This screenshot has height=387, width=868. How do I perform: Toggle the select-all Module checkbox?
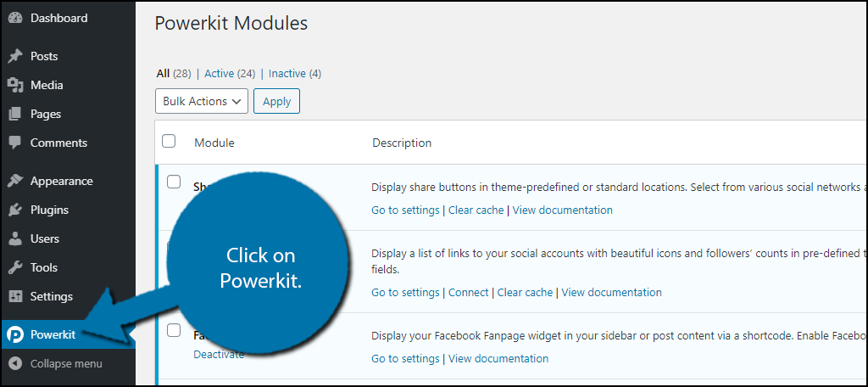(x=169, y=141)
